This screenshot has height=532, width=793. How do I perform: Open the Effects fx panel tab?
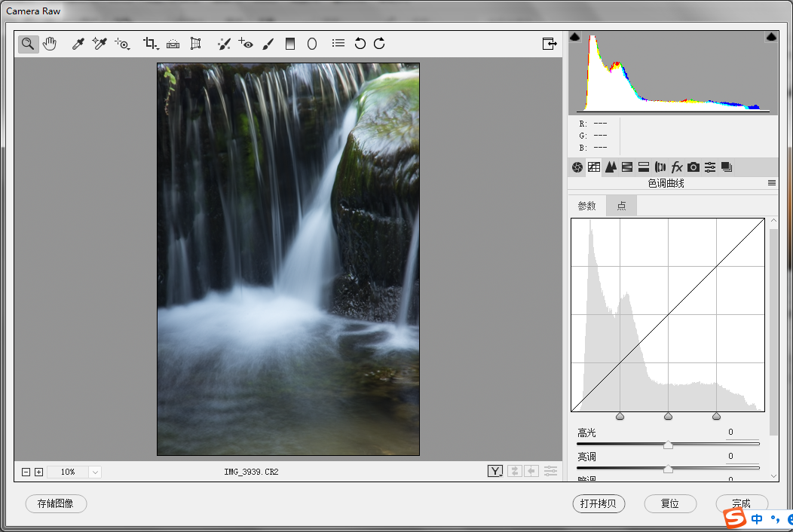point(677,167)
